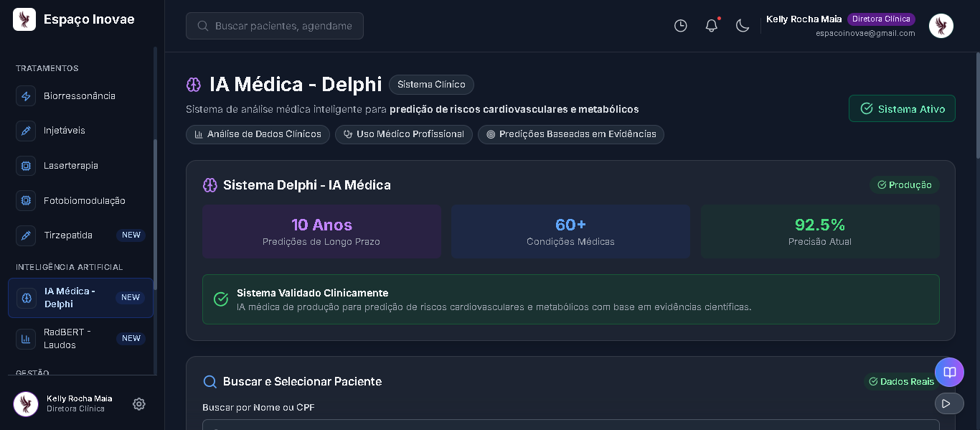Open the notifications bell
This screenshot has width=980, height=430.
tap(711, 25)
